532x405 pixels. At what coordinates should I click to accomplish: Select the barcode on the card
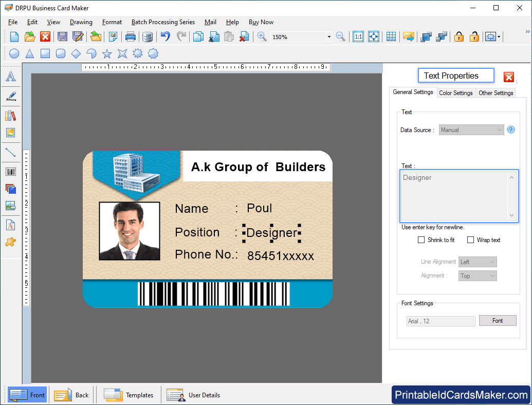point(213,294)
